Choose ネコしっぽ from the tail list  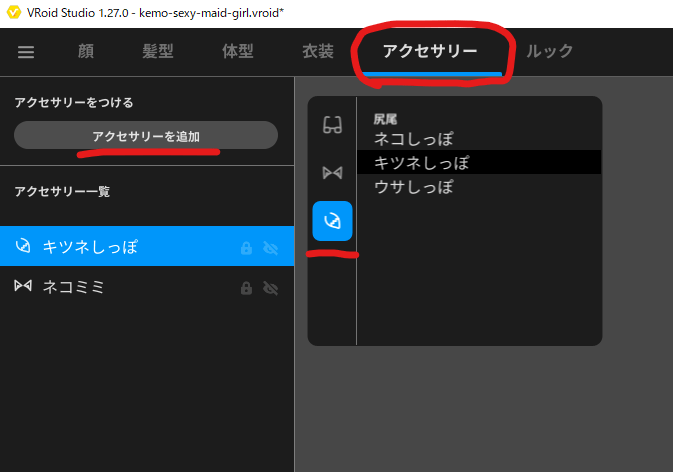coord(413,139)
